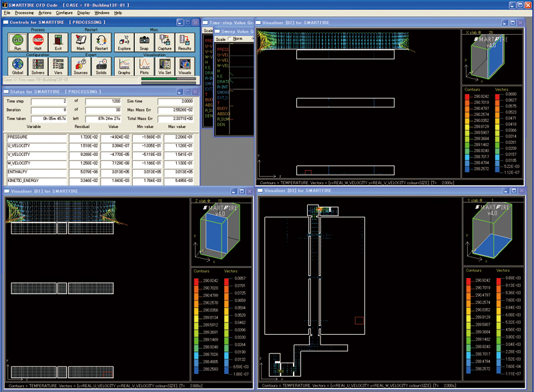The height and width of the screenshot is (392, 534).
Task: Click the time left field
Action: pyautogui.click(x=103, y=119)
